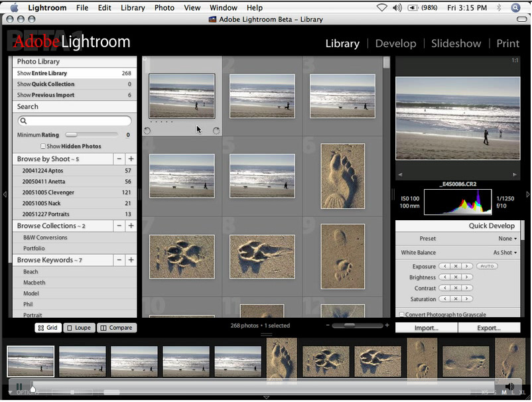The width and height of the screenshot is (532, 402).
Task: Rotate selected photo counterclockwise icon
Action: click(x=147, y=131)
